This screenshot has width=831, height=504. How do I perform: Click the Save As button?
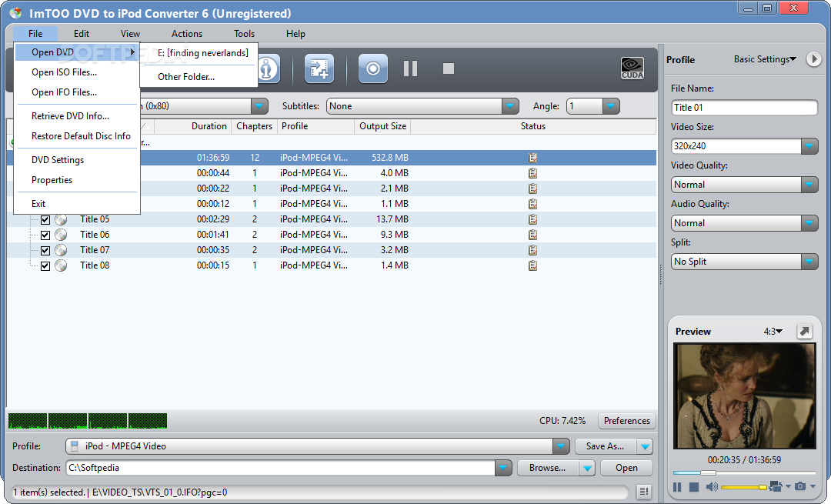pyautogui.click(x=606, y=446)
